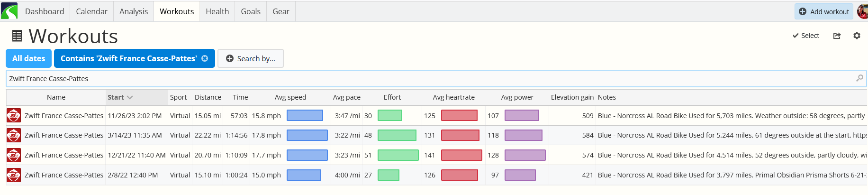Image resolution: width=868 pixels, height=195 pixels.
Task: Click the Workouts list icon beside title
Action: coord(17,36)
